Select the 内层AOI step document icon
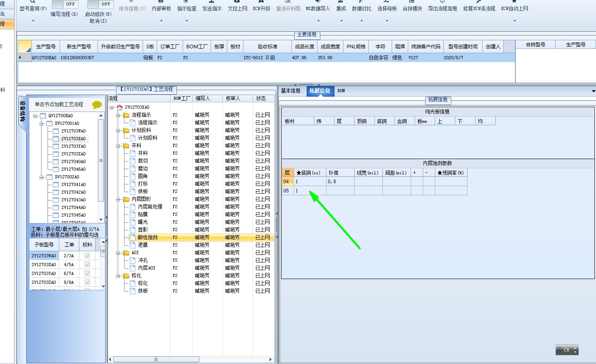 click(133, 268)
